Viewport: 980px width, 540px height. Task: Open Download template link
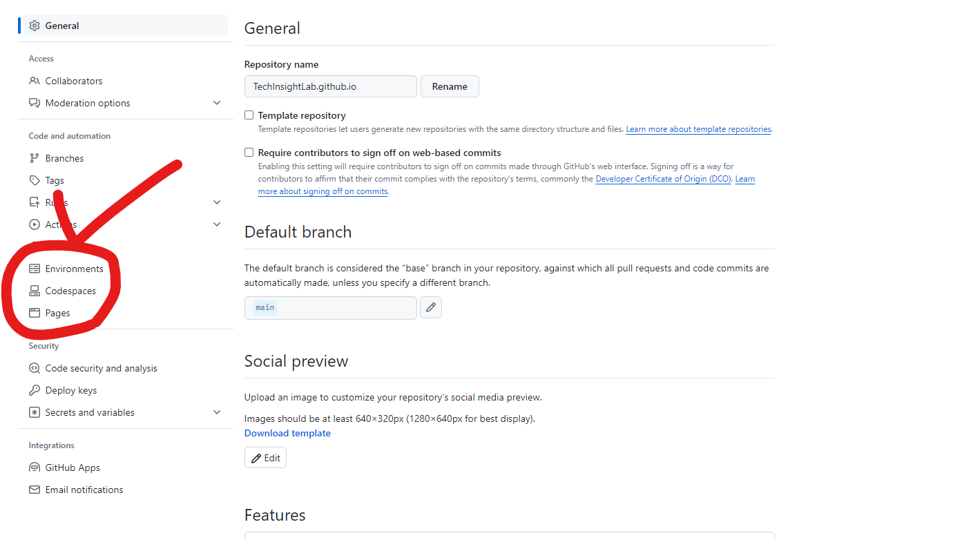(x=287, y=433)
